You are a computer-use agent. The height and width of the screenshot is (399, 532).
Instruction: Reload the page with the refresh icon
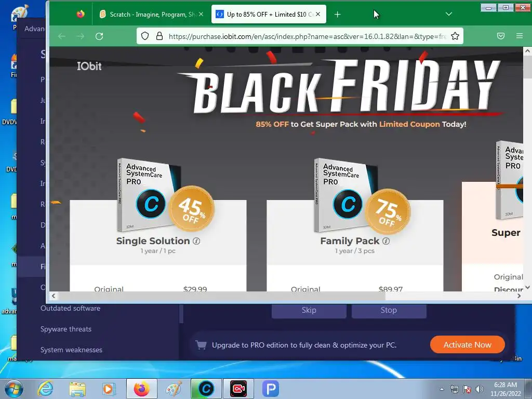[x=99, y=36]
